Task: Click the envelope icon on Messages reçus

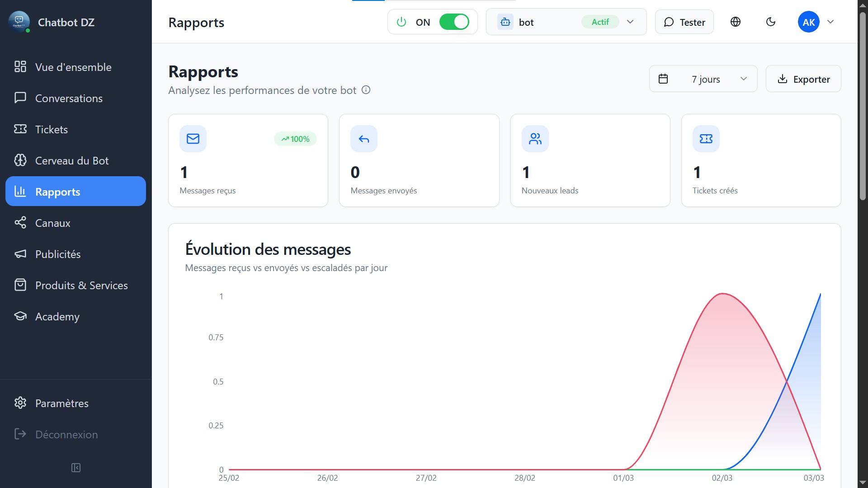Action: pos(193,139)
